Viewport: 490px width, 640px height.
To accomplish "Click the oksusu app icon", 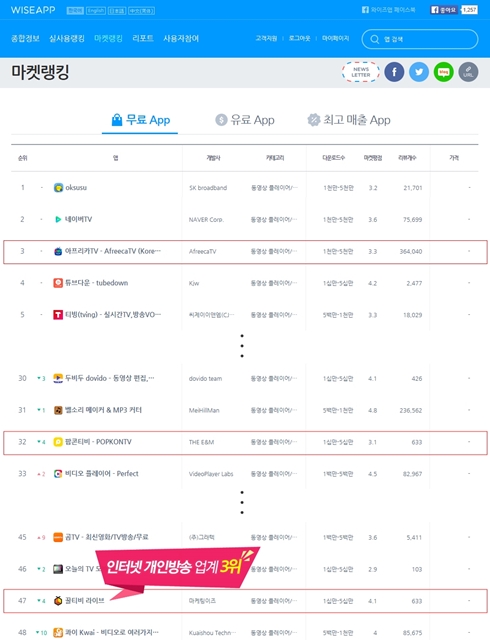I will [x=58, y=188].
